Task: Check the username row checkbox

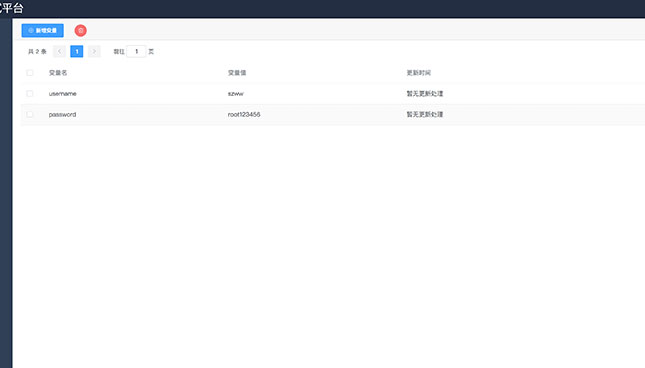Action: point(30,94)
